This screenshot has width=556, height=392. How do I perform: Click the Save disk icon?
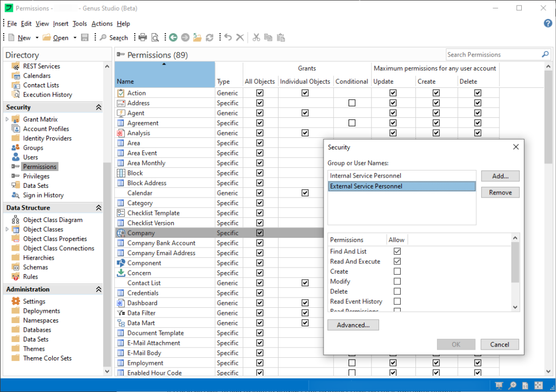[x=85, y=37]
